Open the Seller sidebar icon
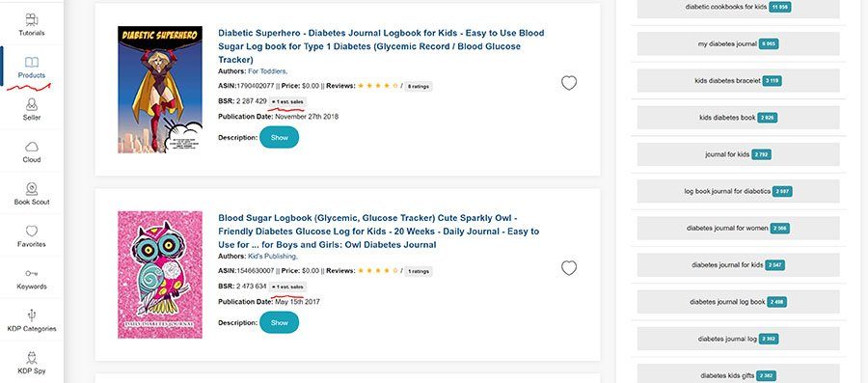Viewport: 868px width, 383px height. (x=32, y=104)
